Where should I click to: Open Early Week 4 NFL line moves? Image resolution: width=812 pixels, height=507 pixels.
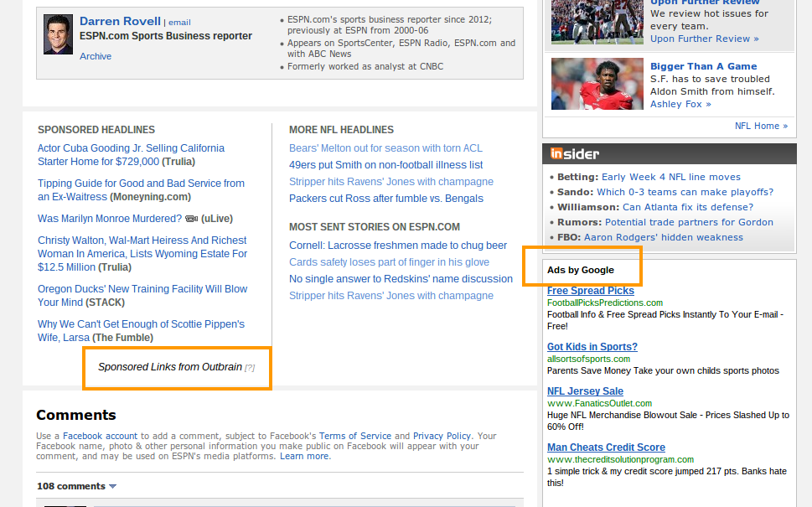(670, 177)
